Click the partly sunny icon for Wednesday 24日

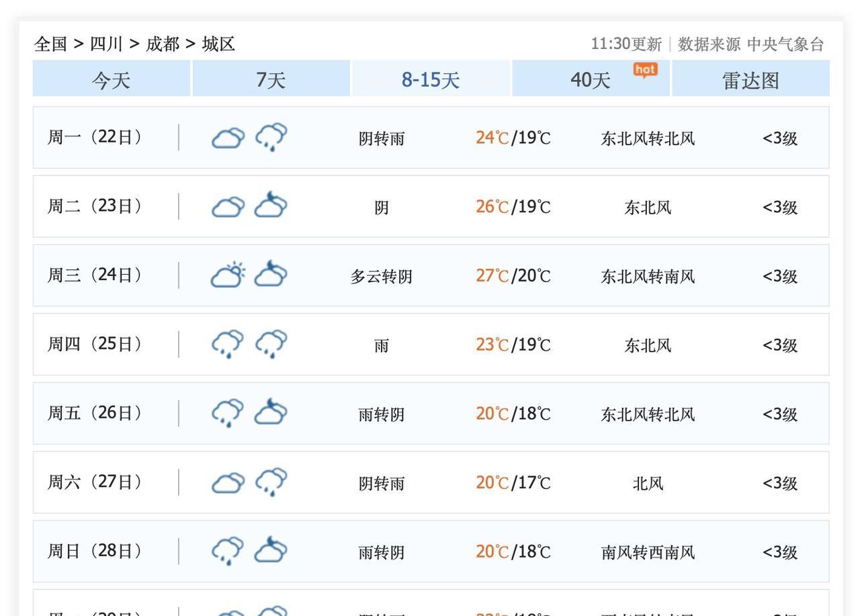(228, 275)
